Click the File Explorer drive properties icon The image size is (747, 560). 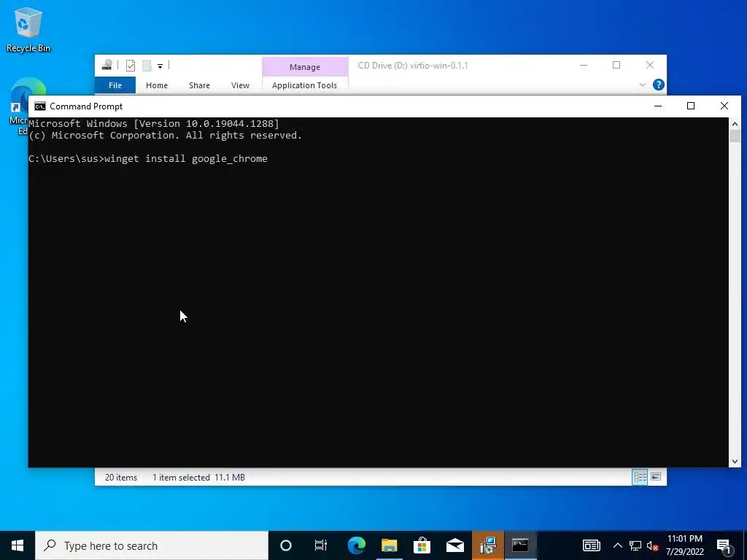(107, 65)
